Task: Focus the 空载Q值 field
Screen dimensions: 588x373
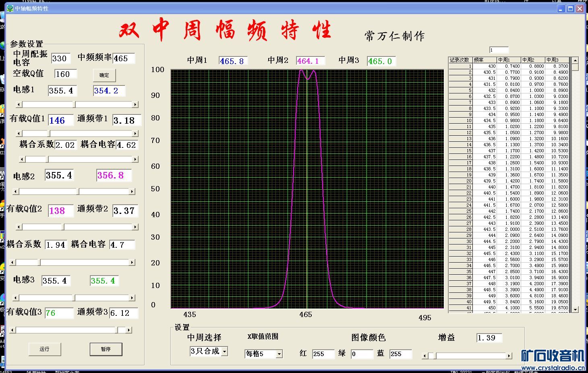Action: click(x=65, y=74)
